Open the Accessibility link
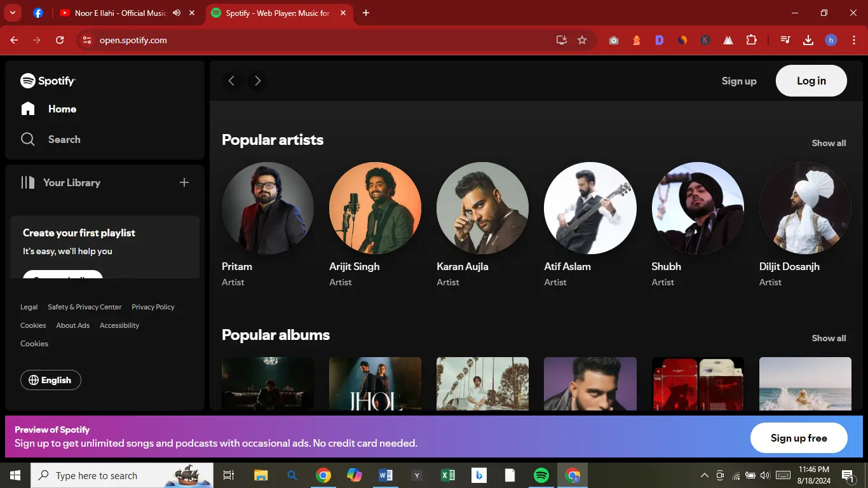This screenshot has height=488, width=868. (119, 325)
